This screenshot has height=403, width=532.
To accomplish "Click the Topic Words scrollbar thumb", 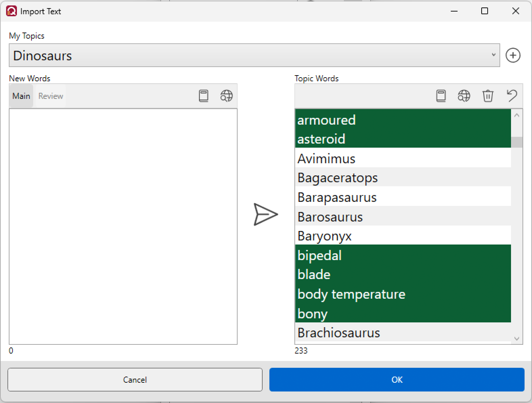I will pos(517,142).
